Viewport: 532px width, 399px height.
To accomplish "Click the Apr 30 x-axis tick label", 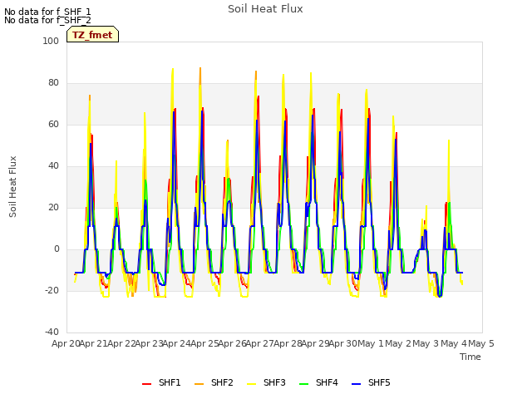I will pos(343,343).
